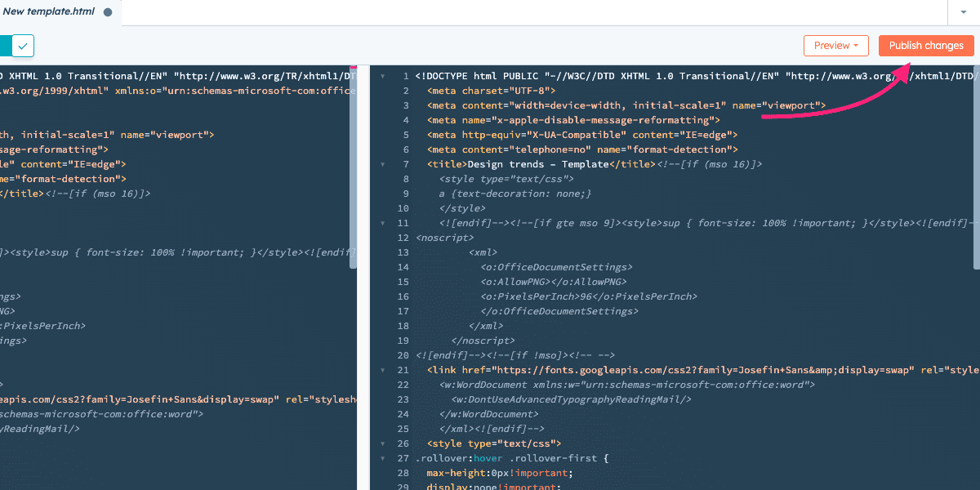980x490 pixels.
Task: Collapse the .rollover rule fold on line 27
Action: (x=383, y=458)
